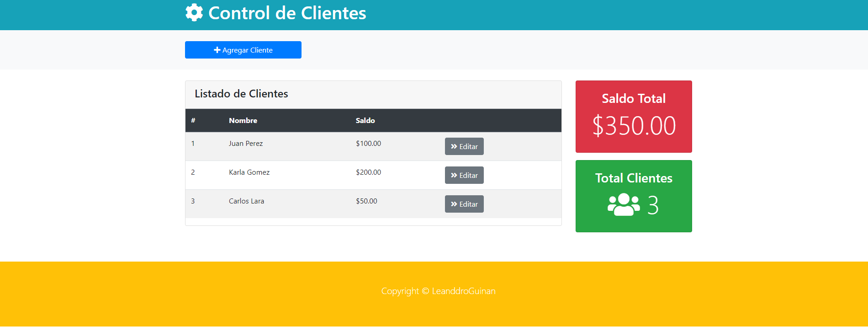Click the name Juan Perez
The width and height of the screenshot is (868, 332).
coord(246,144)
